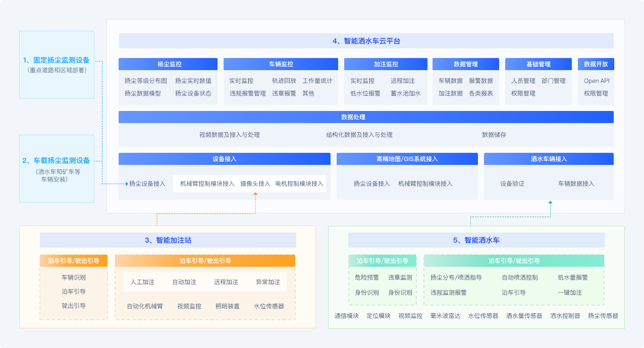Select '扬尘等级分布图' text

146,81
